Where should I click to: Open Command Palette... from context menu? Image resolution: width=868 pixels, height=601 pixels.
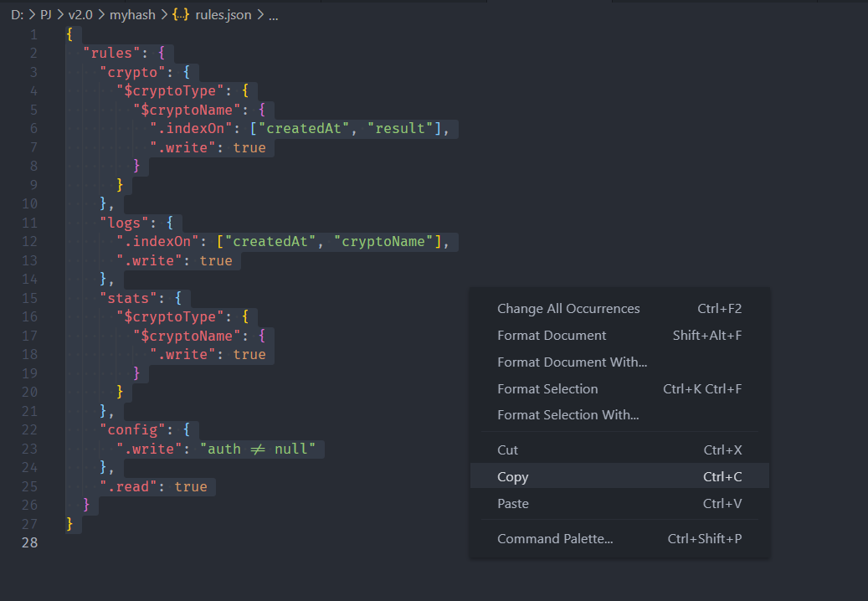coord(555,539)
